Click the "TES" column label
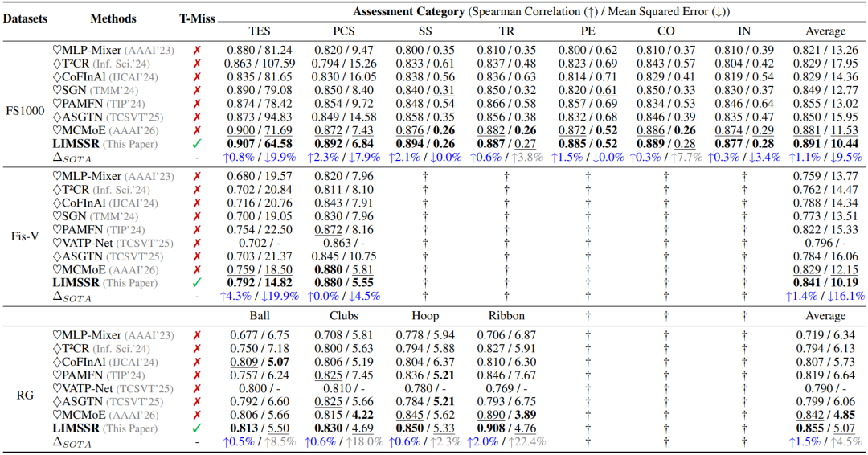 point(260,31)
